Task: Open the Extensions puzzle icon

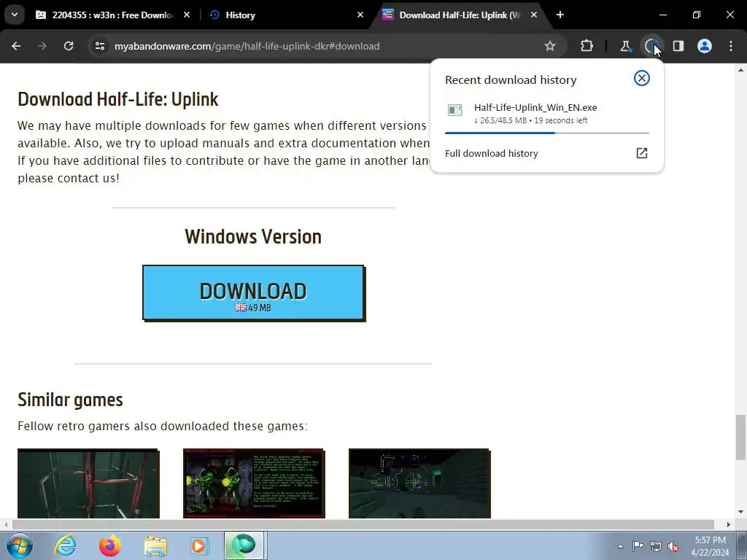Action: click(587, 46)
